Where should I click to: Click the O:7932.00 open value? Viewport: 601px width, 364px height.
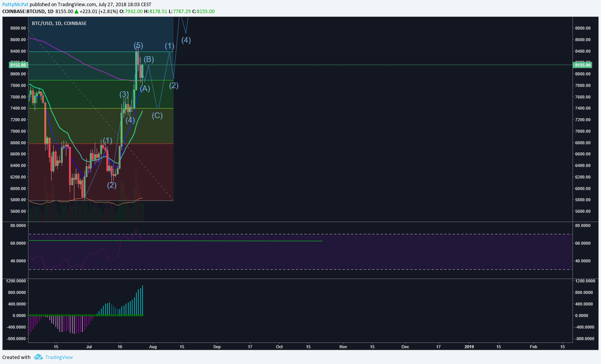tap(131, 12)
